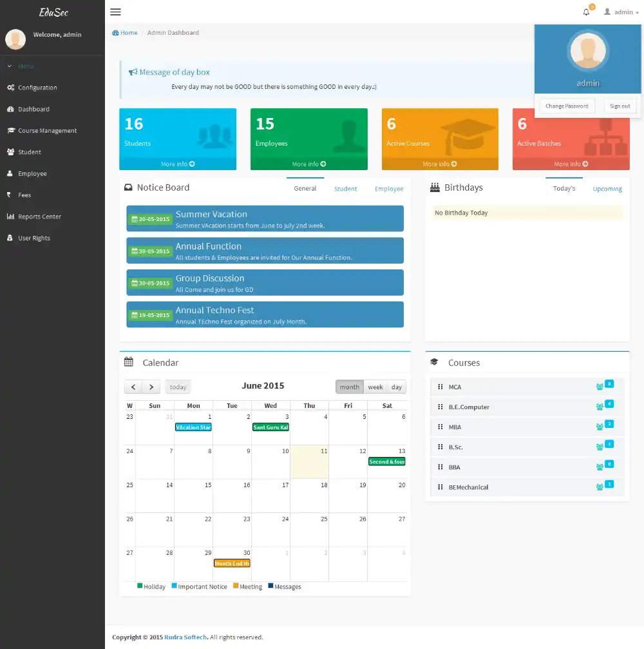Switch calendar to week view
The image size is (644, 649).
pyautogui.click(x=375, y=387)
